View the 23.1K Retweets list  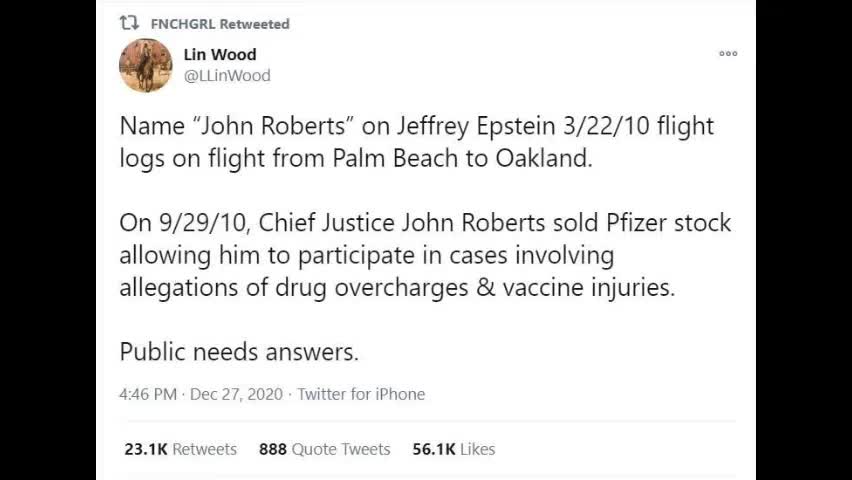coord(180,449)
